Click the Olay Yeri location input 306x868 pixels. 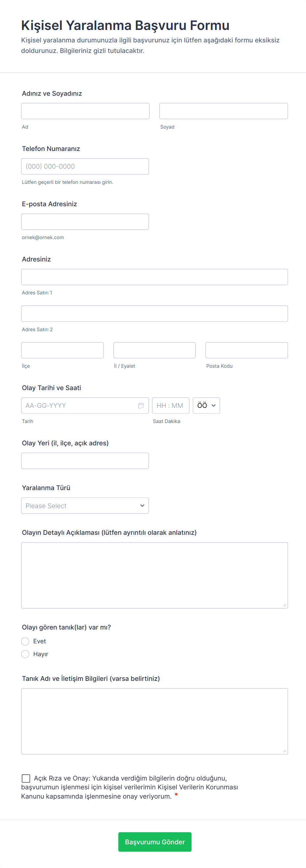point(85,460)
